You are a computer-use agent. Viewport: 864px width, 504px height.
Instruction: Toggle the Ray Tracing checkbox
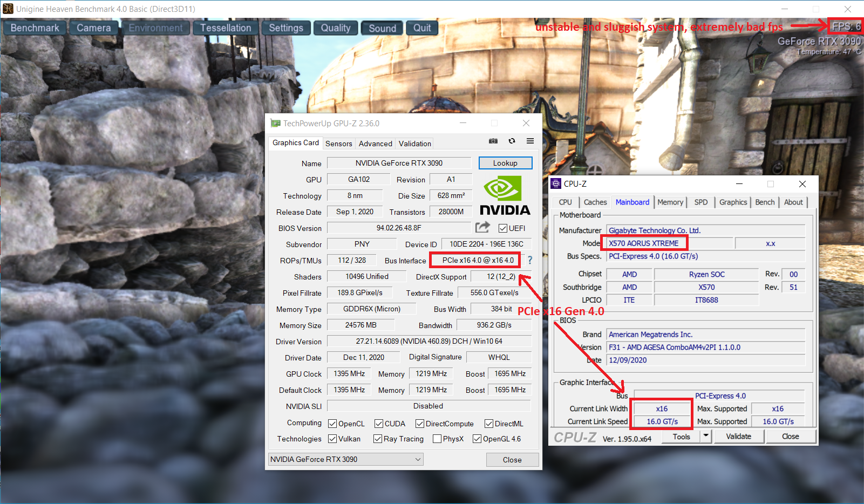[x=378, y=439]
